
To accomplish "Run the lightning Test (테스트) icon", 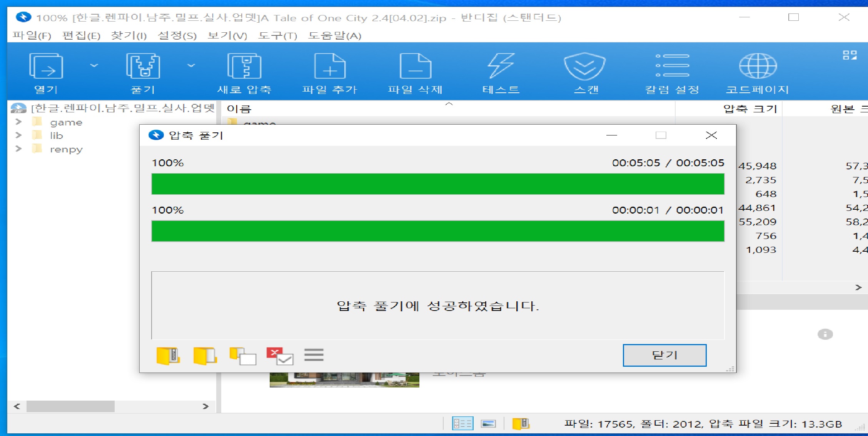I will [x=501, y=66].
